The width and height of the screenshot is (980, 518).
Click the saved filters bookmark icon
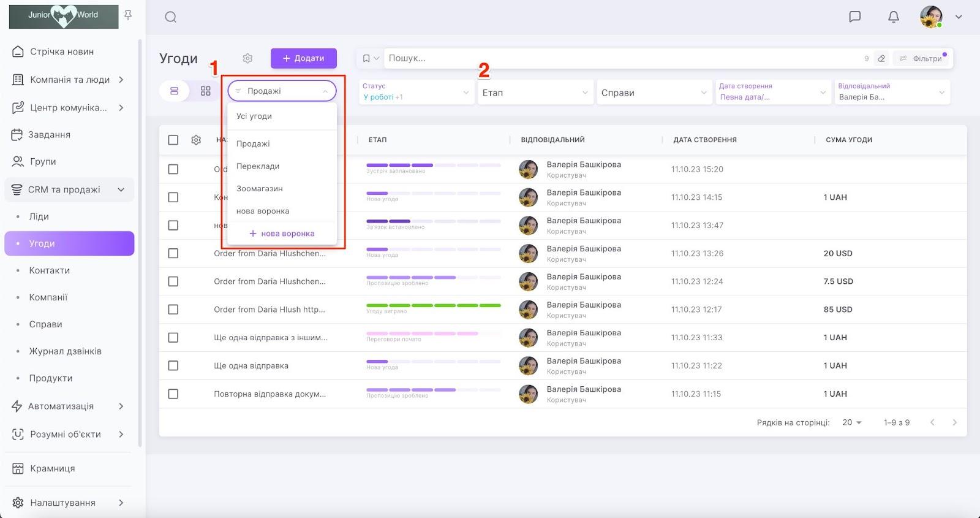pyautogui.click(x=366, y=58)
